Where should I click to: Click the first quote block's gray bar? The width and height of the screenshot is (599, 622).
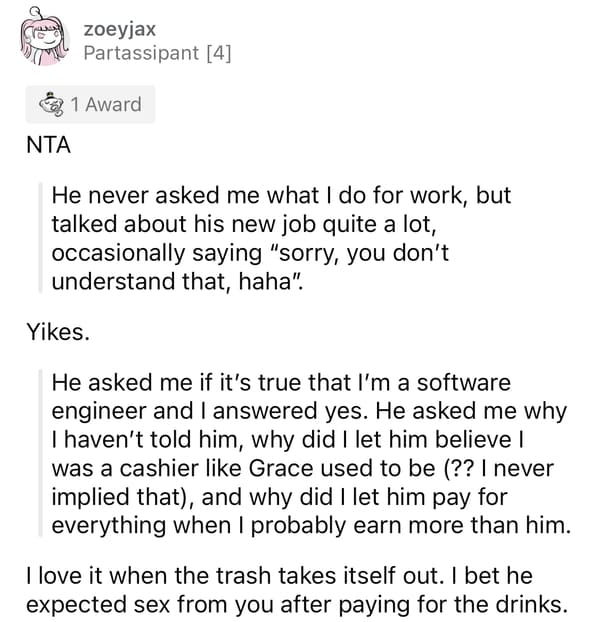[x=40, y=238]
